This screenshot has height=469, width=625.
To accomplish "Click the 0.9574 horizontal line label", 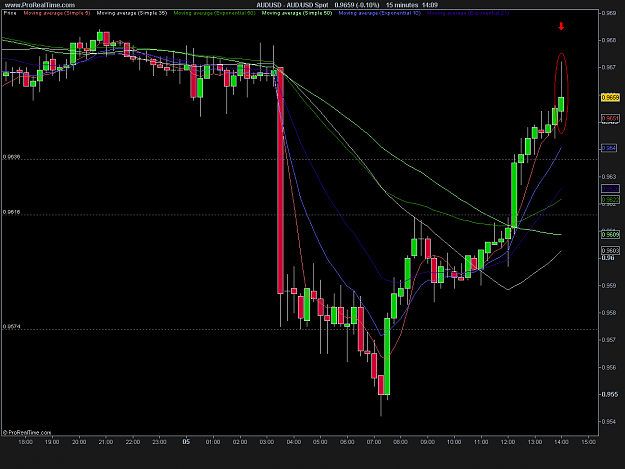I will [x=12, y=327].
